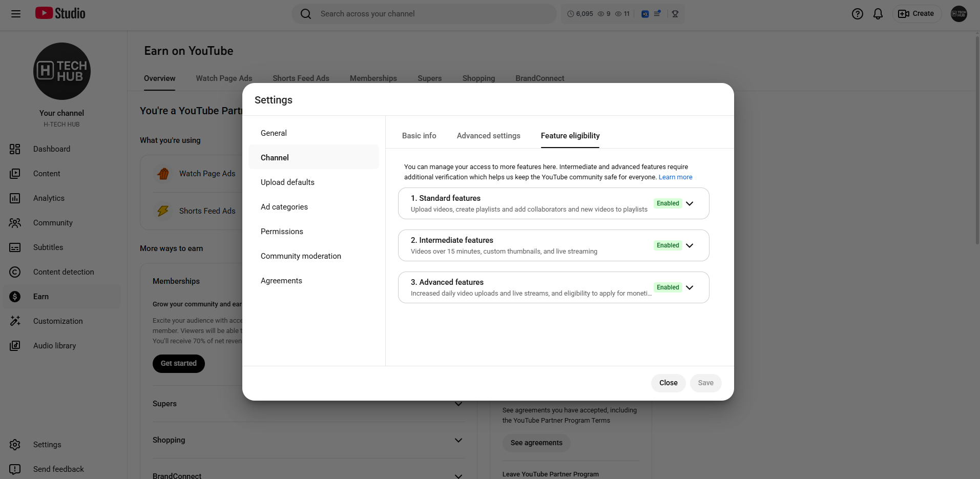
Task: Open the hamburger navigation menu
Action: (16, 14)
